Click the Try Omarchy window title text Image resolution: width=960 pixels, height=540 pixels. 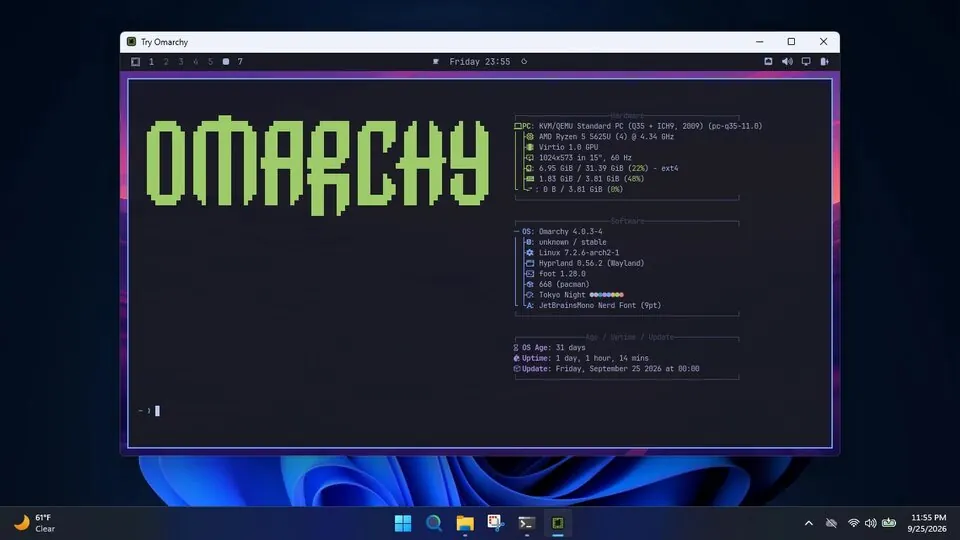(x=164, y=42)
